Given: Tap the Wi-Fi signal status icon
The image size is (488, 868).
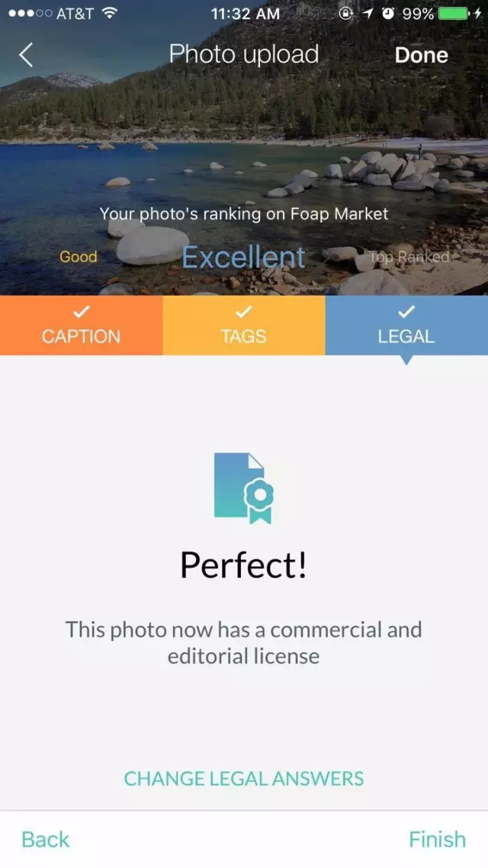Looking at the screenshot, I should click(x=111, y=13).
